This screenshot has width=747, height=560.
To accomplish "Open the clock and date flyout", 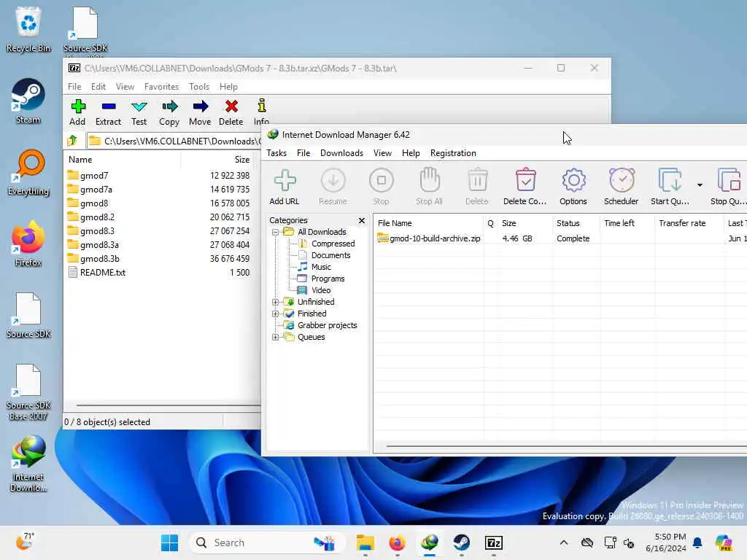I will (666, 542).
